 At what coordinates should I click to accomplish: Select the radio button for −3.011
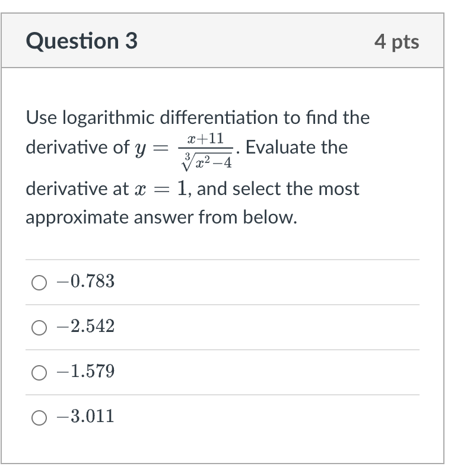(39, 418)
